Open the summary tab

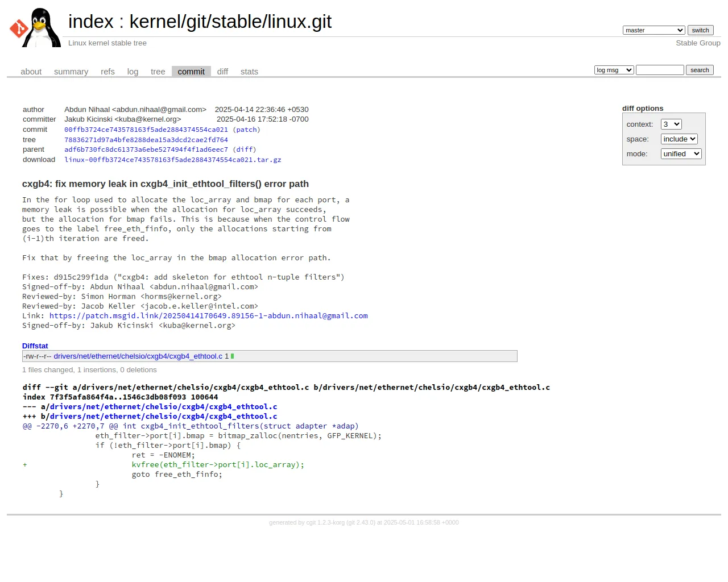pos(71,72)
